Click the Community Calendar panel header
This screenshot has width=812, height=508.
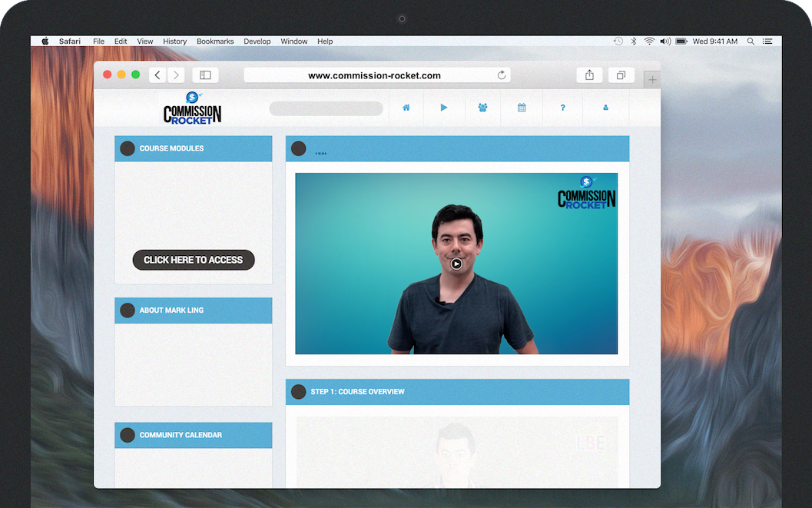click(193, 435)
